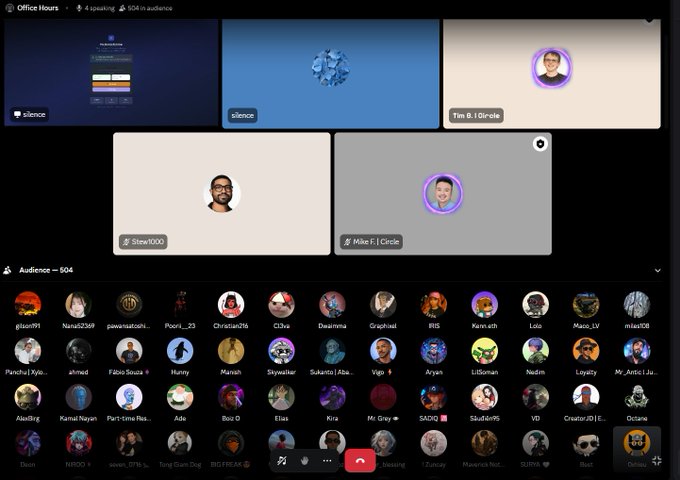
Task: Select Tim B. | Circle speaker tile
Action: coord(552,74)
